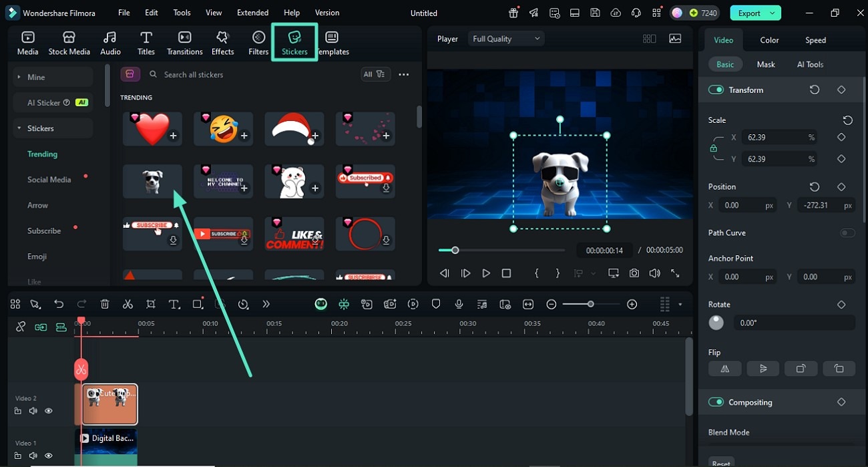Hide the Video 2 track with eye icon

pyautogui.click(x=49, y=411)
